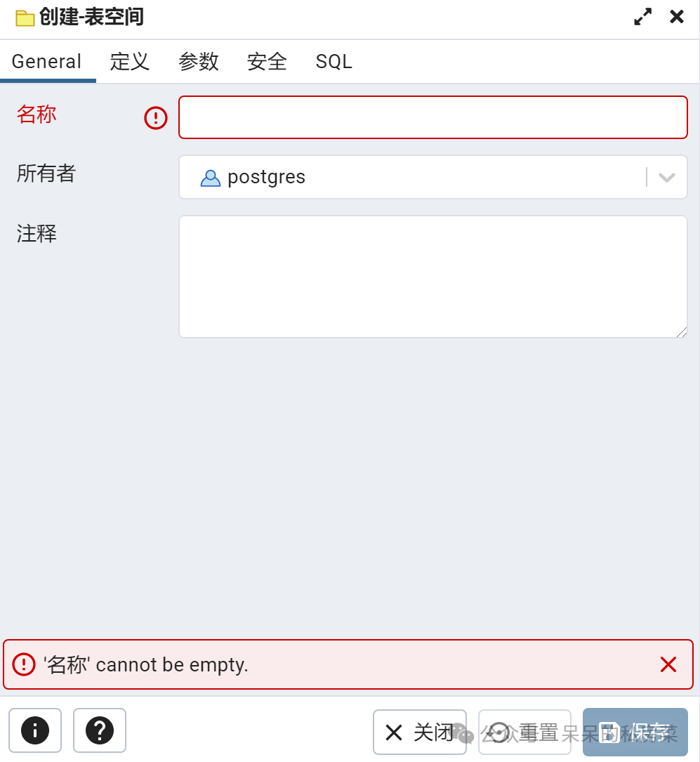Focus the 名称 name input field
Image resolution: width=700 pixels, height=762 pixels.
[432, 117]
